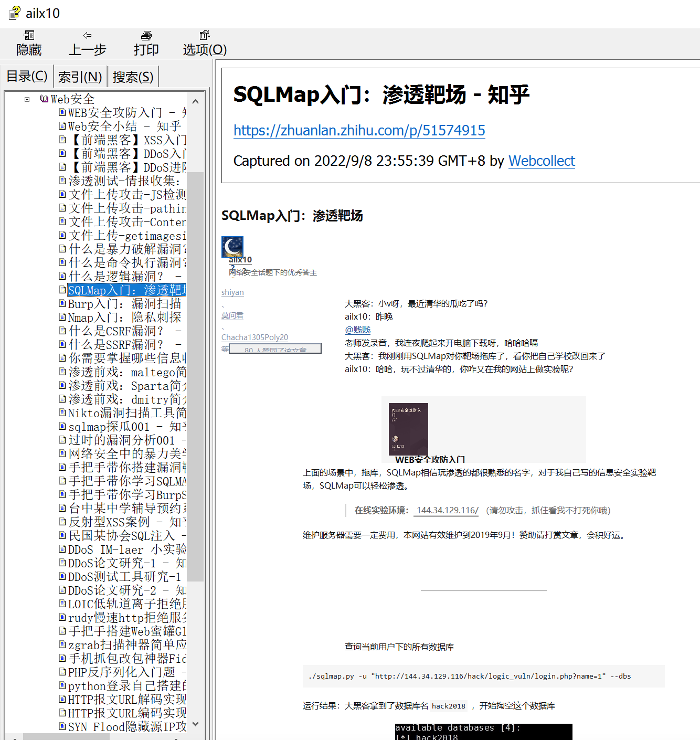Select DDoS论文研究-1 tree topic
This screenshot has height=740, width=700.
tap(126, 563)
